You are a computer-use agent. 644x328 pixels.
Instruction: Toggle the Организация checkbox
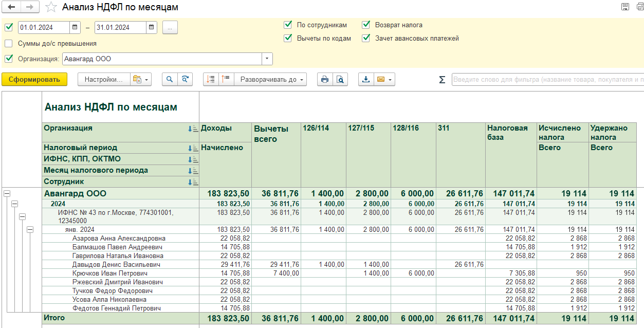coord(8,59)
